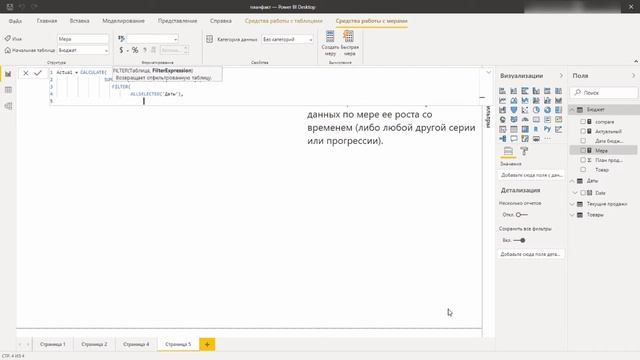The height and width of the screenshot is (360, 640).
Task: Select the Q&A visualization
Action: (513, 139)
